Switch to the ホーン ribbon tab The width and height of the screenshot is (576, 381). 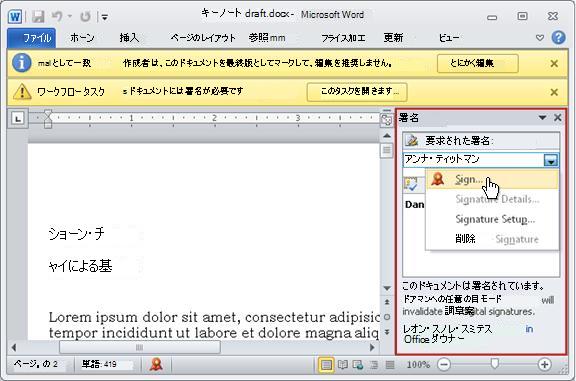(82, 37)
